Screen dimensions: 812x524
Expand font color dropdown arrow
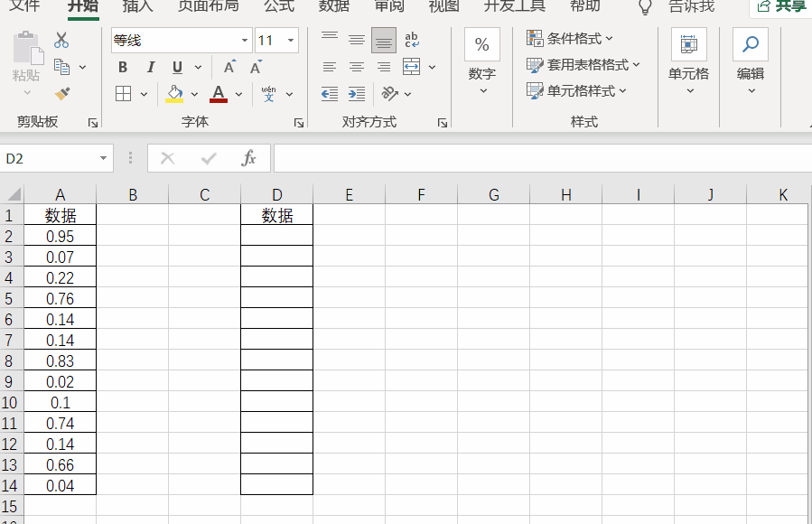pyautogui.click(x=238, y=94)
